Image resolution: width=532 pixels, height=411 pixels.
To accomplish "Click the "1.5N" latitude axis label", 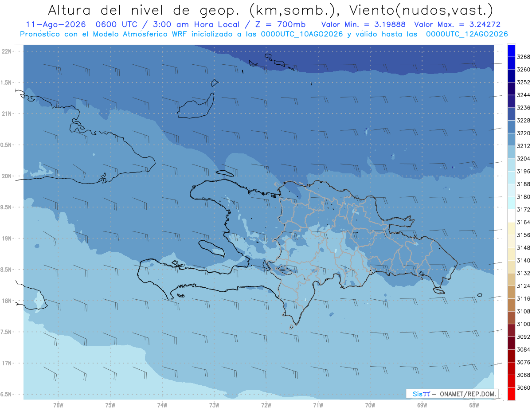I will pyautogui.click(x=7, y=82).
